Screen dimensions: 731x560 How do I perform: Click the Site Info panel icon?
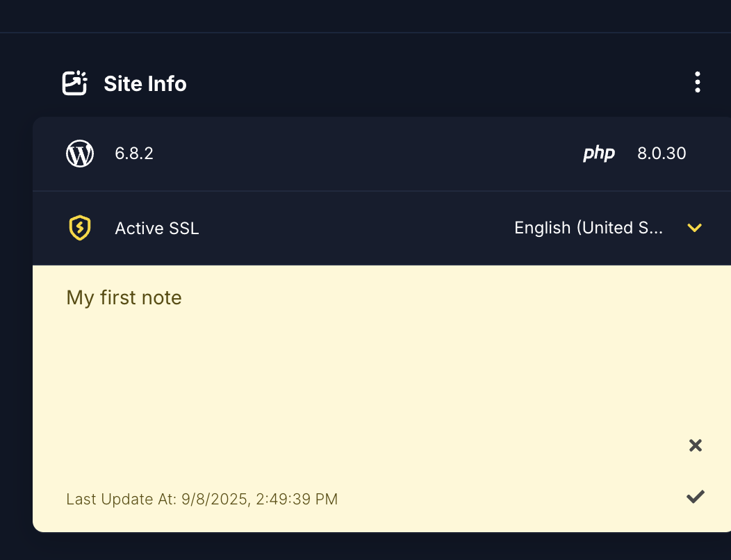point(74,83)
